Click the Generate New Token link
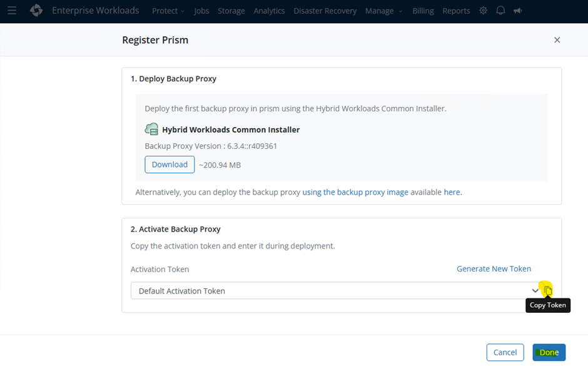588x366 pixels. click(x=494, y=269)
